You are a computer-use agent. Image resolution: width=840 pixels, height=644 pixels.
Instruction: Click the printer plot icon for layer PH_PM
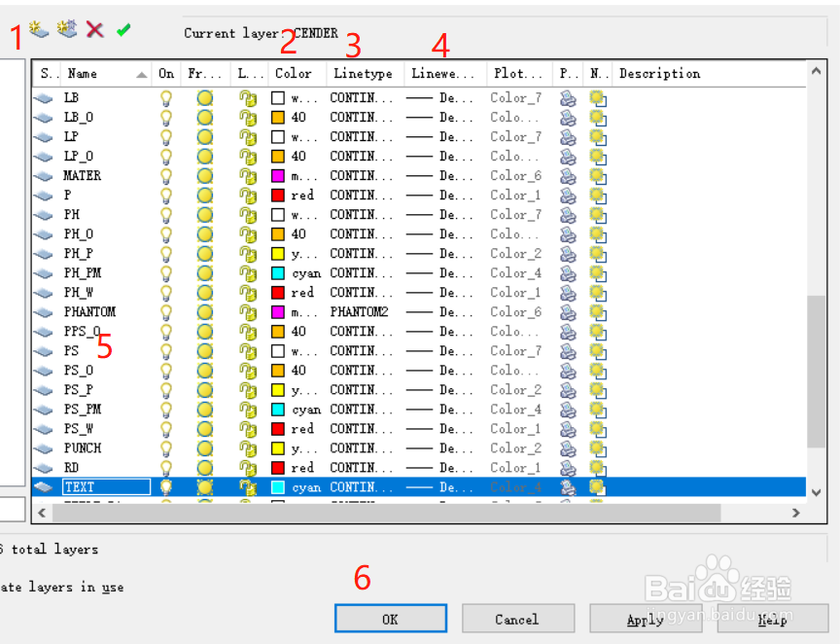tap(568, 273)
